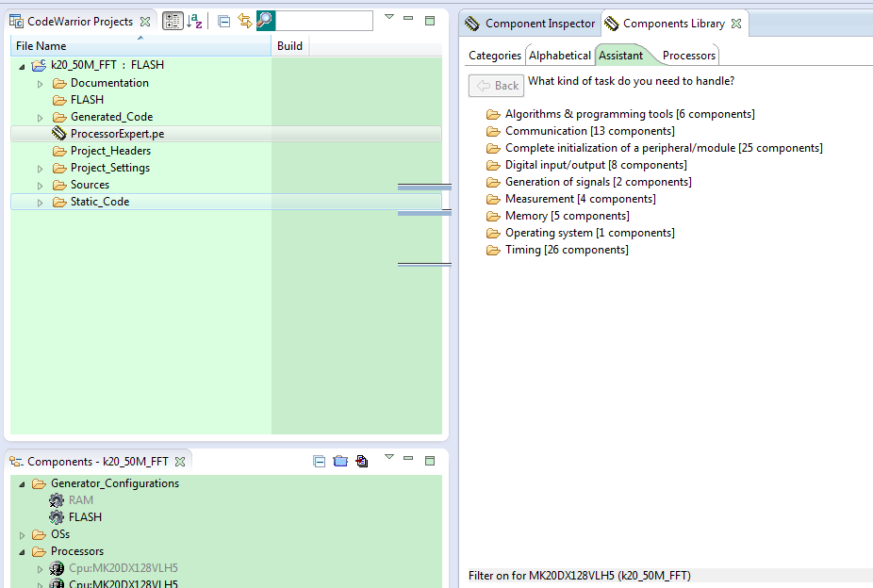This screenshot has width=873, height=588.
Task: Open the Alphabetical sub-tab
Action: coord(560,56)
